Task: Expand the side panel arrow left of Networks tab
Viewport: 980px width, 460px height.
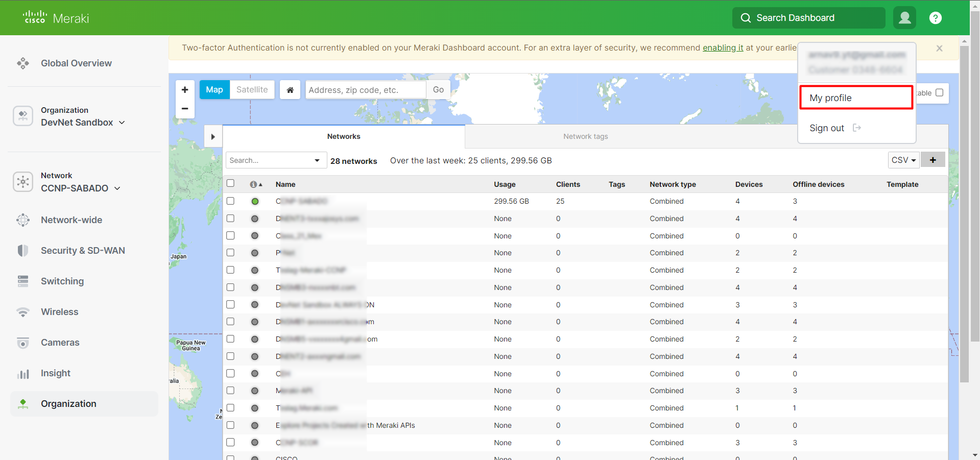Action: pyautogui.click(x=213, y=136)
